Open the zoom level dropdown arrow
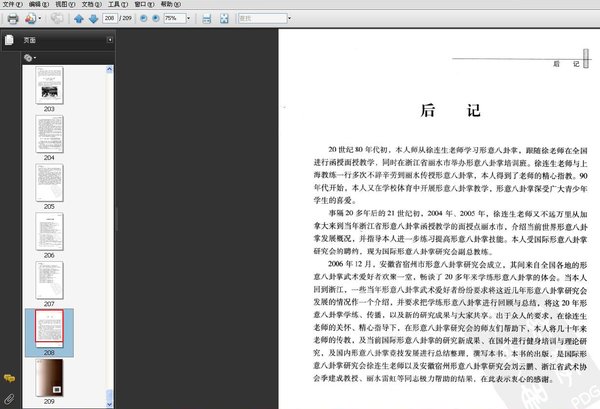Image resolution: width=600 pixels, height=409 pixels. [188, 18]
